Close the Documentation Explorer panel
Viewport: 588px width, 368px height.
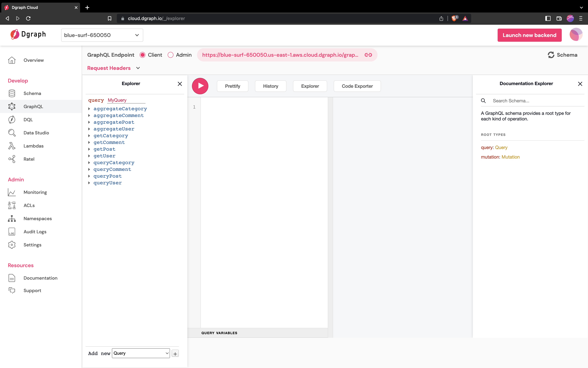580,84
